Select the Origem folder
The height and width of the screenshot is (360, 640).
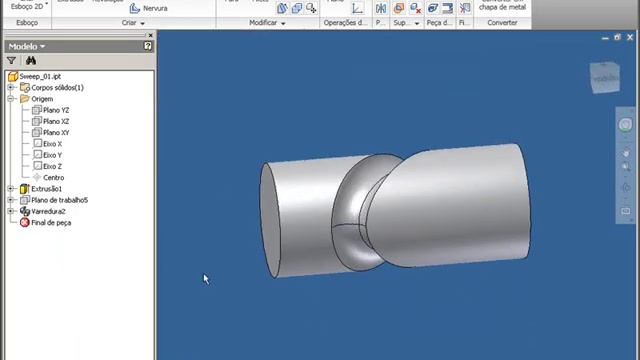click(42, 99)
